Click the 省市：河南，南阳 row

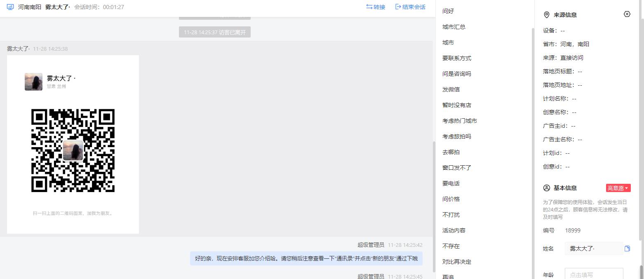(566, 44)
